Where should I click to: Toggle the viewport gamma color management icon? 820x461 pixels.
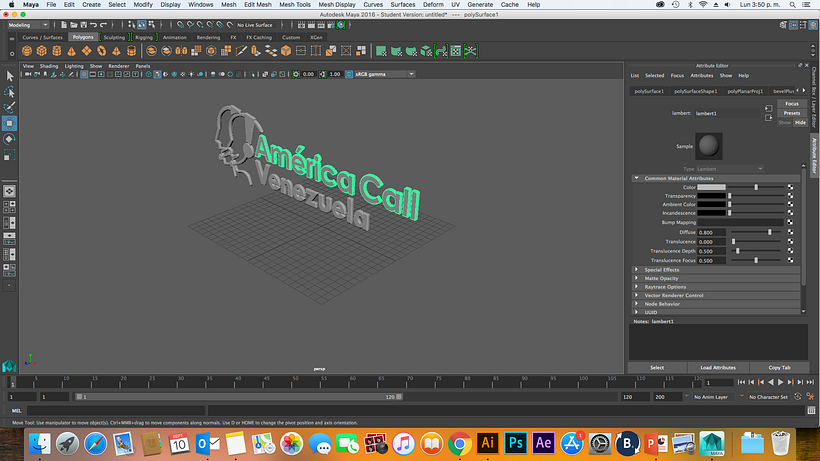(x=349, y=74)
